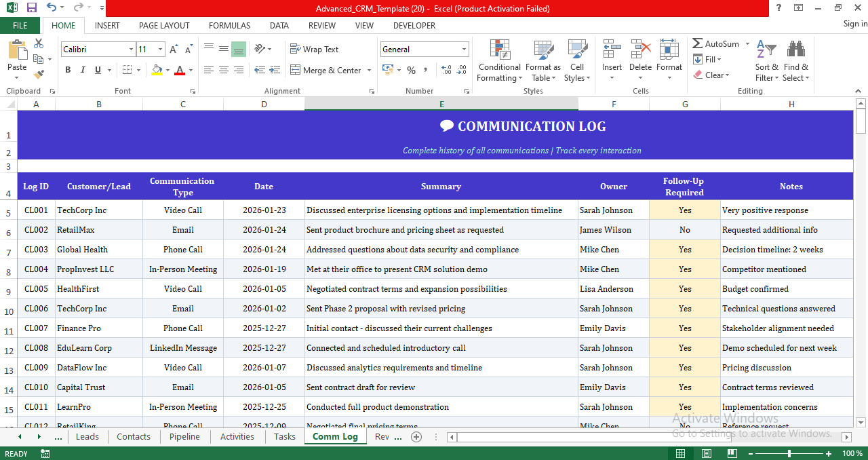Expand the Clear dropdown
868x460 pixels.
pos(711,75)
